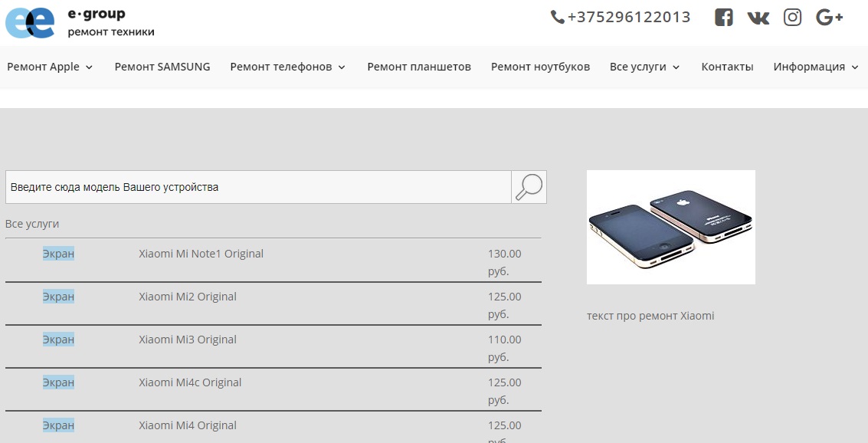Screen dimensions: 868x443
Task: Expand the Ремонт Apple menu chevron
Action: [x=89, y=67]
